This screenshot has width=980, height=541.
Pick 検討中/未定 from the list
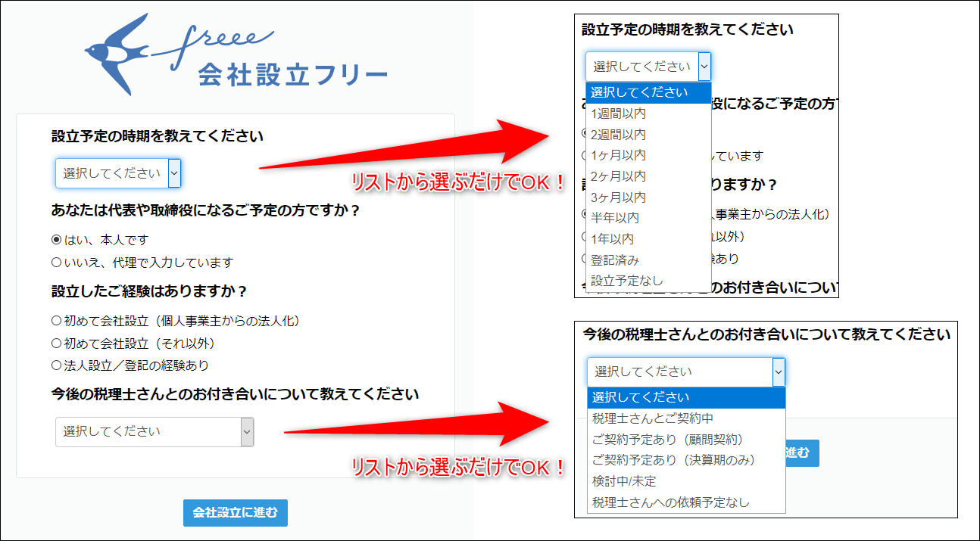click(624, 481)
